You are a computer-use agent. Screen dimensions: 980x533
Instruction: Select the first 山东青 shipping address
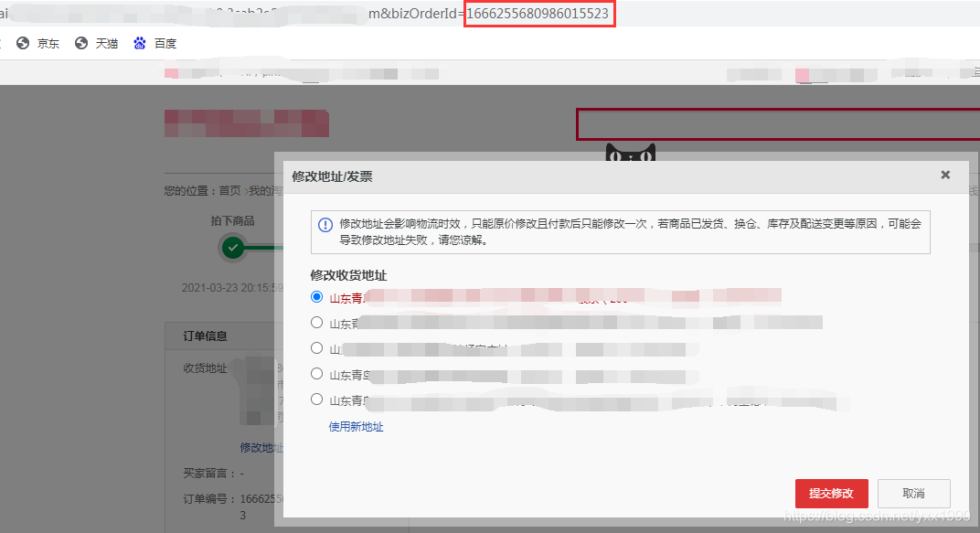click(316, 296)
